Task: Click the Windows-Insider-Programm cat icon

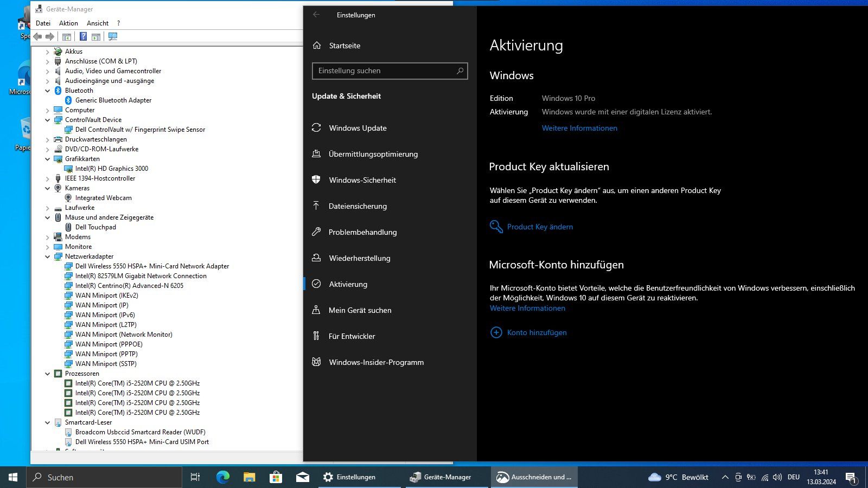Action: (316, 362)
